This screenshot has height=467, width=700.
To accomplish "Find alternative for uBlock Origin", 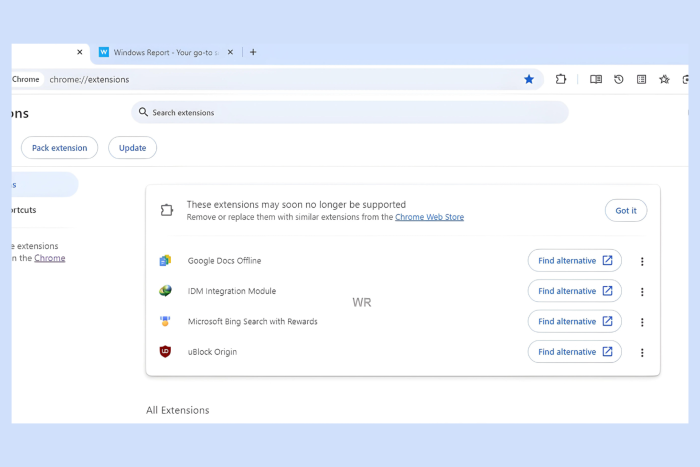I will point(575,352).
